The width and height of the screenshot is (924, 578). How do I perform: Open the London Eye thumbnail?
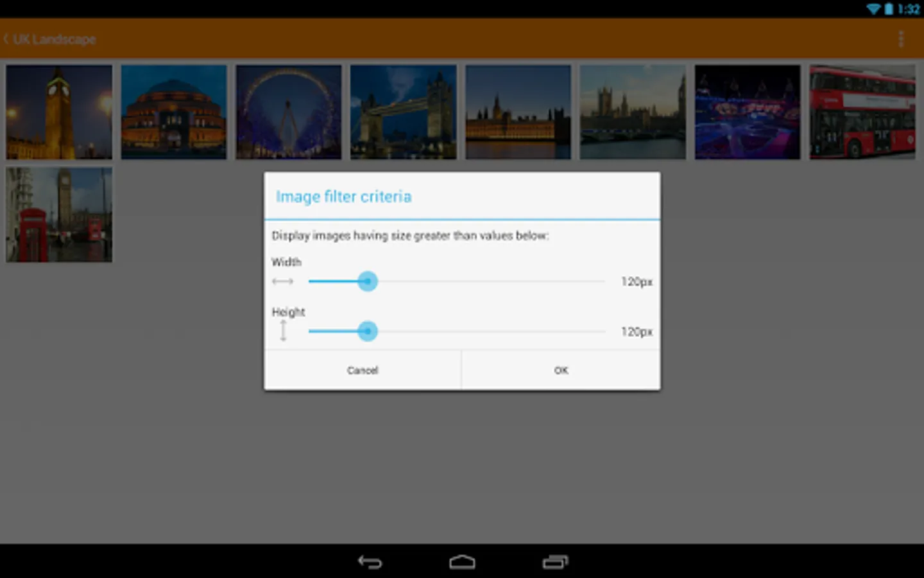coord(289,112)
